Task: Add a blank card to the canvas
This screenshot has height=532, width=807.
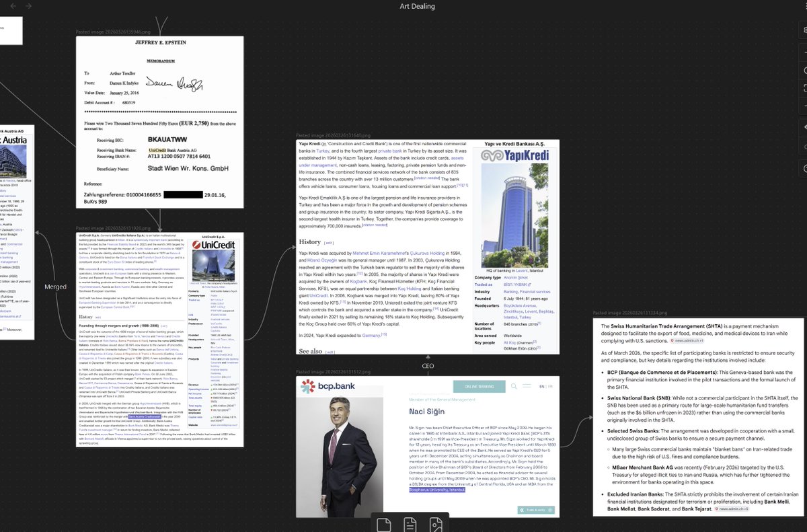Action: point(383,523)
